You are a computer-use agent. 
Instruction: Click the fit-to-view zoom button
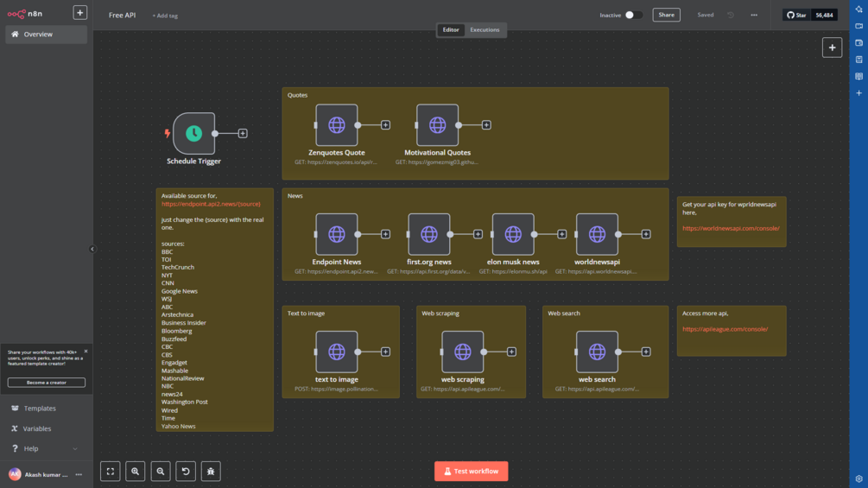tap(111, 472)
